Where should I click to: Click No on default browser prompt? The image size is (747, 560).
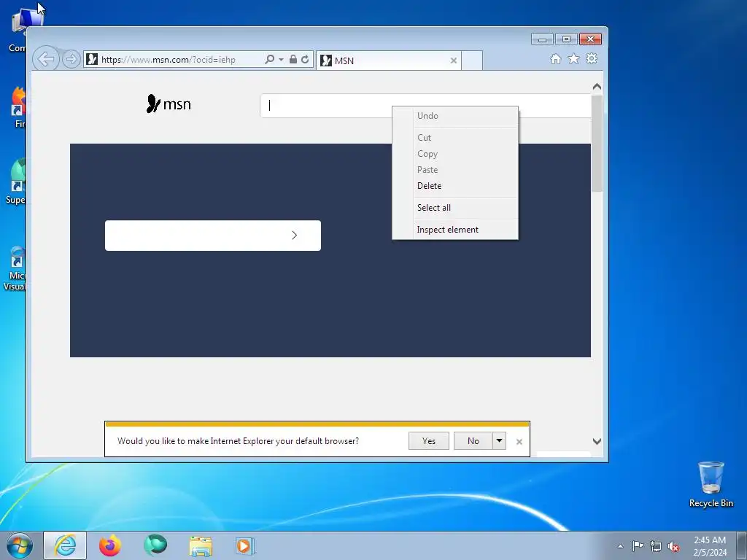(473, 441)
